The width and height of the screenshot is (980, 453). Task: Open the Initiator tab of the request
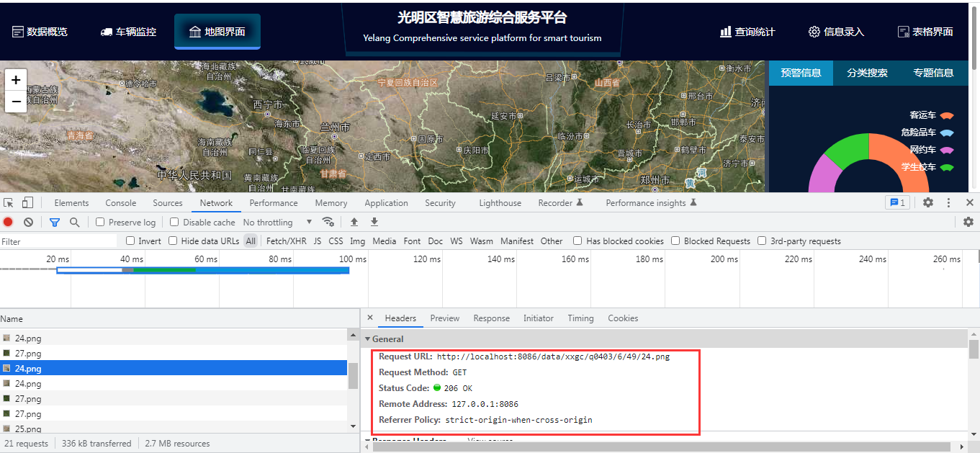click(x=539, y=318)
